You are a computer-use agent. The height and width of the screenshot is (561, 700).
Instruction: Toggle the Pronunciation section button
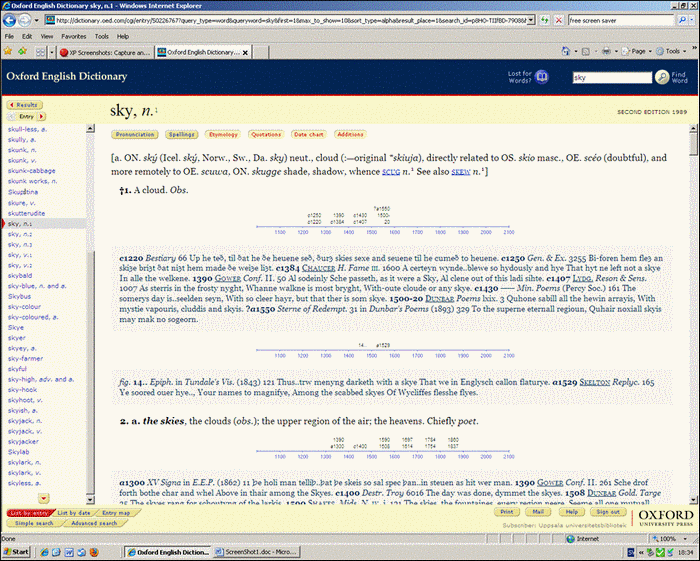tap(134, 133)
